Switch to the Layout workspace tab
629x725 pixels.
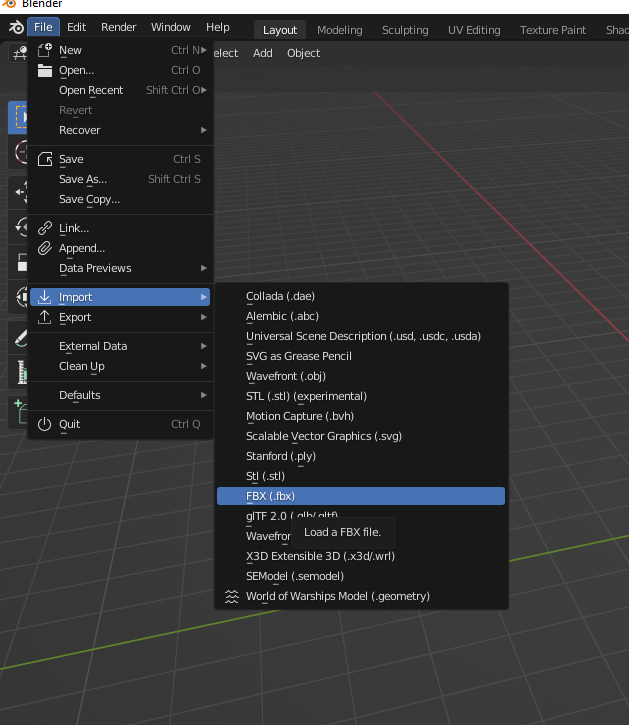coord(280,30)
